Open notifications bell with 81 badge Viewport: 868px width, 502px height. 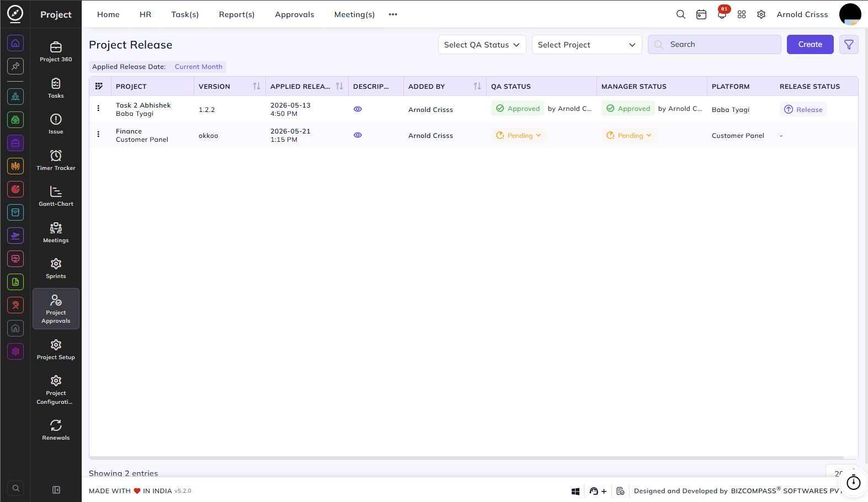[722, 14]
